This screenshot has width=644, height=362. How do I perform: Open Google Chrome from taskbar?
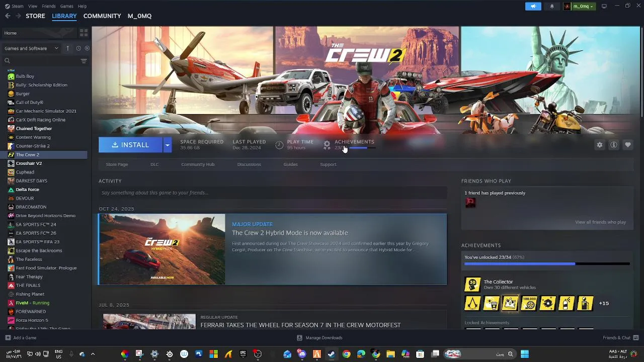pos(346,354)
